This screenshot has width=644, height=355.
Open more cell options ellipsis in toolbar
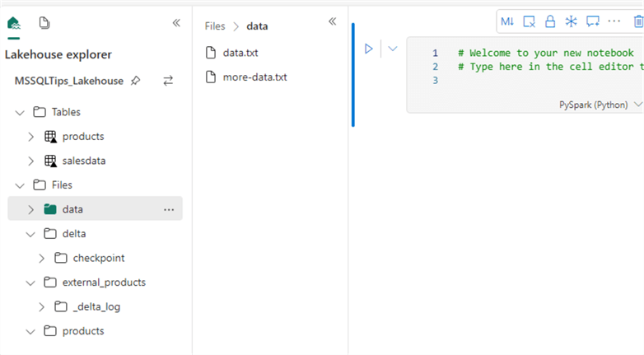(614, 21)
